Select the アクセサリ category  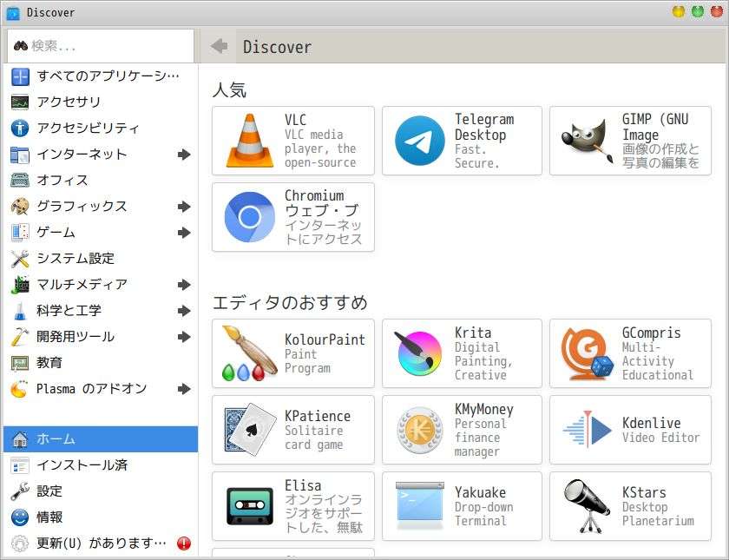tap(101, 102)
